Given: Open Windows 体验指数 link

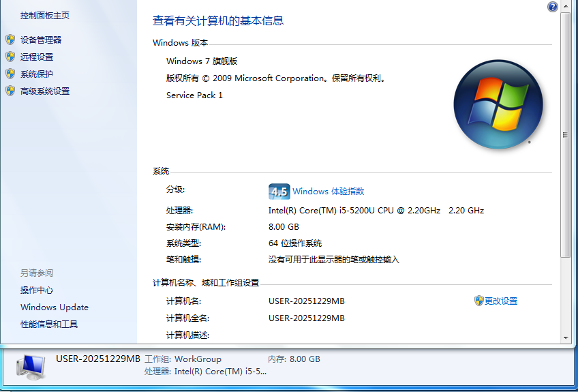Looking at the screenshot, I should (329, 192).
